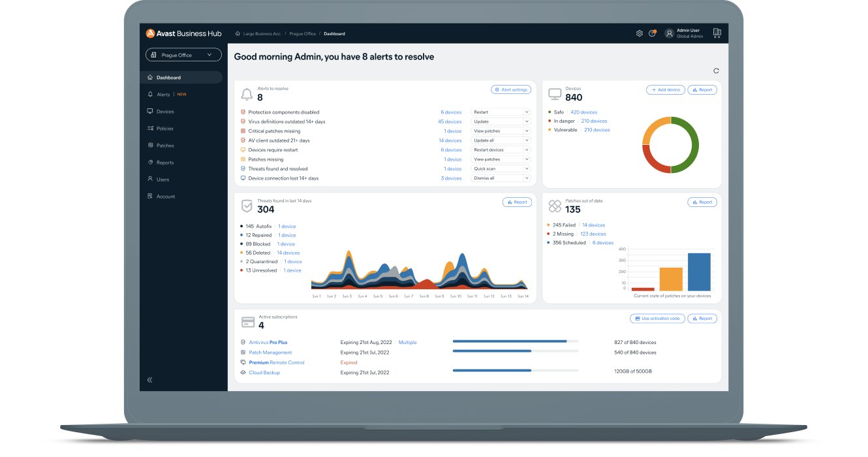Expand the Prague Office site selector
The height and width of the screenshot is (457, 868).
tap(183, 55)
